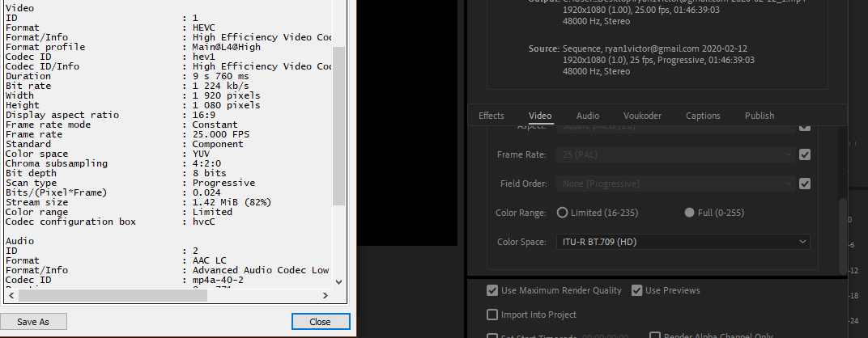
Task: Enable Import Into Project checkbox
Action: [492, 315]
